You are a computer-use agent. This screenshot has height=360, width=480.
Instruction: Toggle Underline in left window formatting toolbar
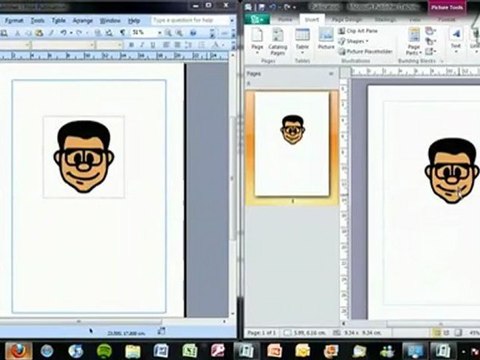point(153,45)
